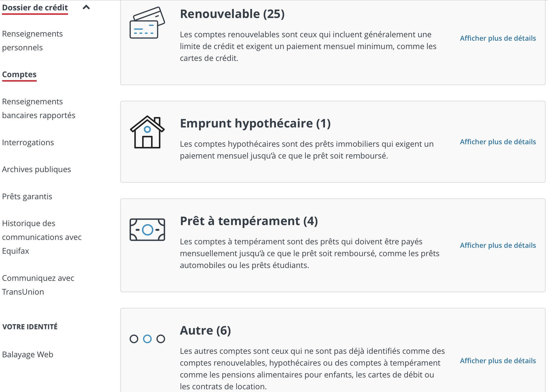Screen dimensions: 548x392
Task: Go to Renseignements personnels section
Action: click(32, 40)
